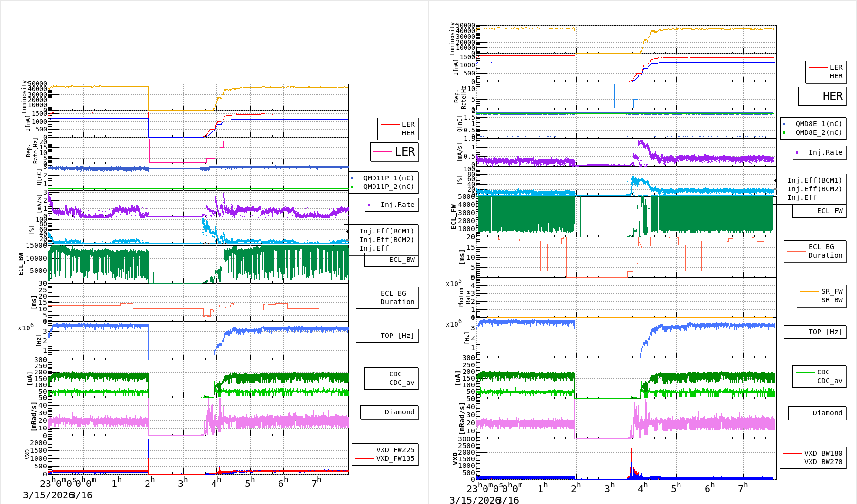857x504 pixels.
Task: Click the ECL_FW legend box
Action: pyautogui.click(x=820, y=211)
